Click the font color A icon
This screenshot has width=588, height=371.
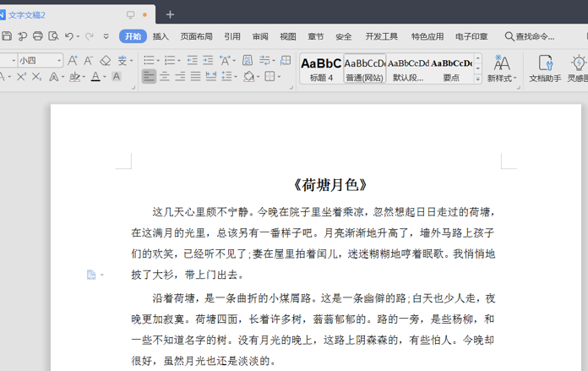click(x=95, y=77)
